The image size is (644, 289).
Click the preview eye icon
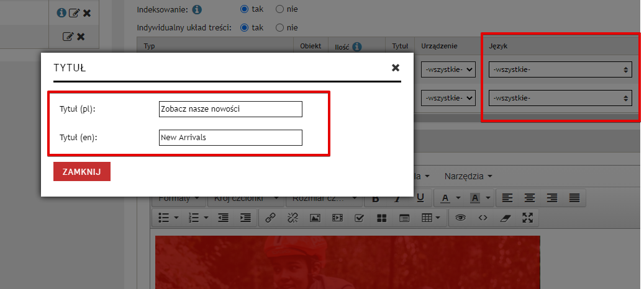point(460,218)
